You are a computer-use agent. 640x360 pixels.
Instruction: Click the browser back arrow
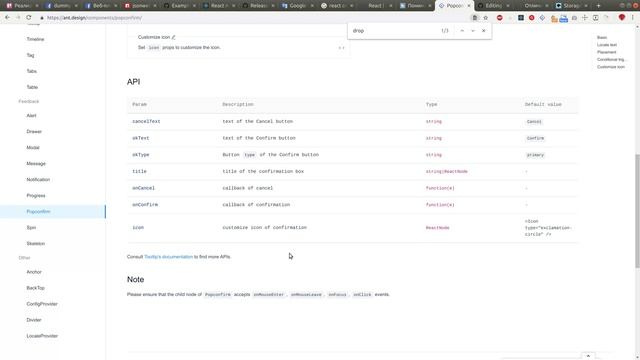coord(7,18)
